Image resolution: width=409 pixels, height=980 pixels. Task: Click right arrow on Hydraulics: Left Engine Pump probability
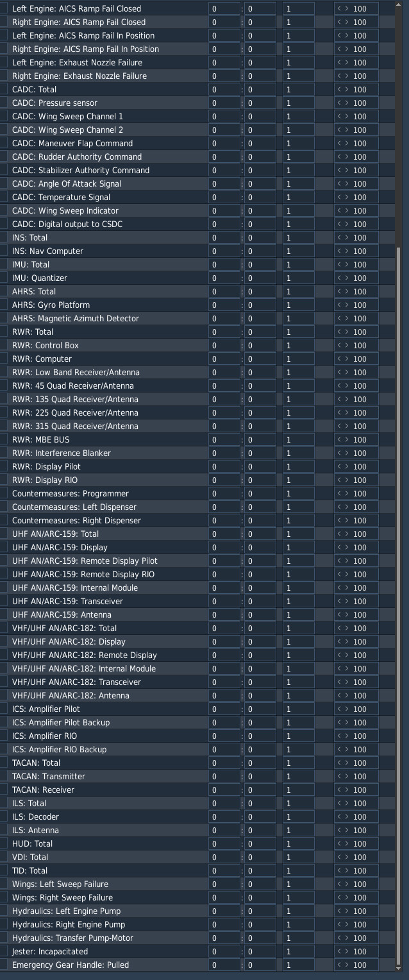[347, 911]
